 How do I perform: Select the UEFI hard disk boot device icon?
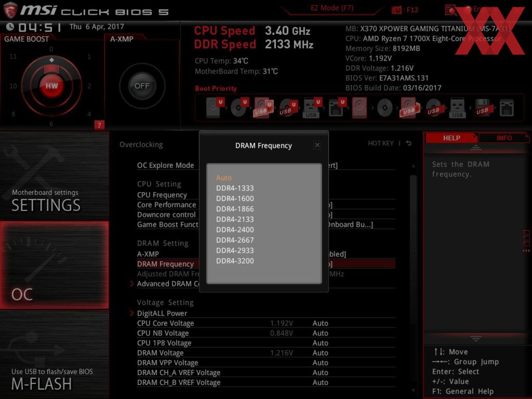point(214,108)
